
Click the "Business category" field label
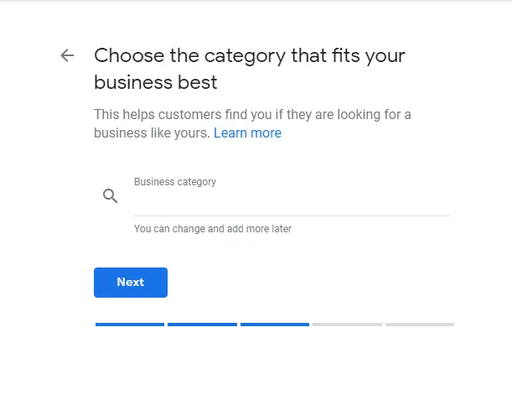[175, 182]
